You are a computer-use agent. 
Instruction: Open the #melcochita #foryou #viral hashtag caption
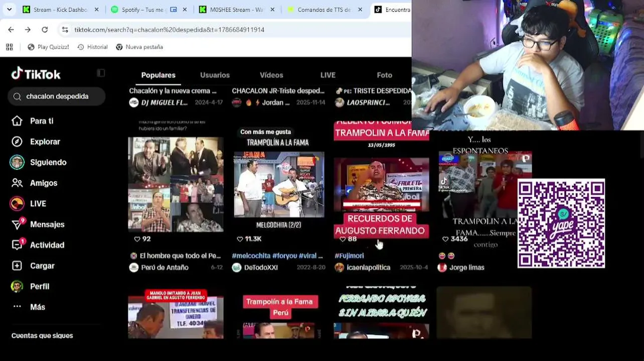pos(277,256)
